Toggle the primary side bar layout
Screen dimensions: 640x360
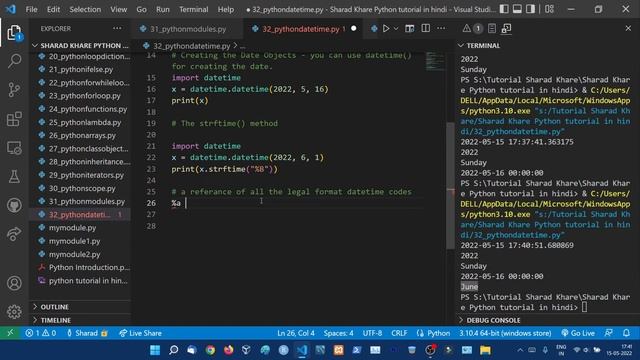tap(504, 9)
